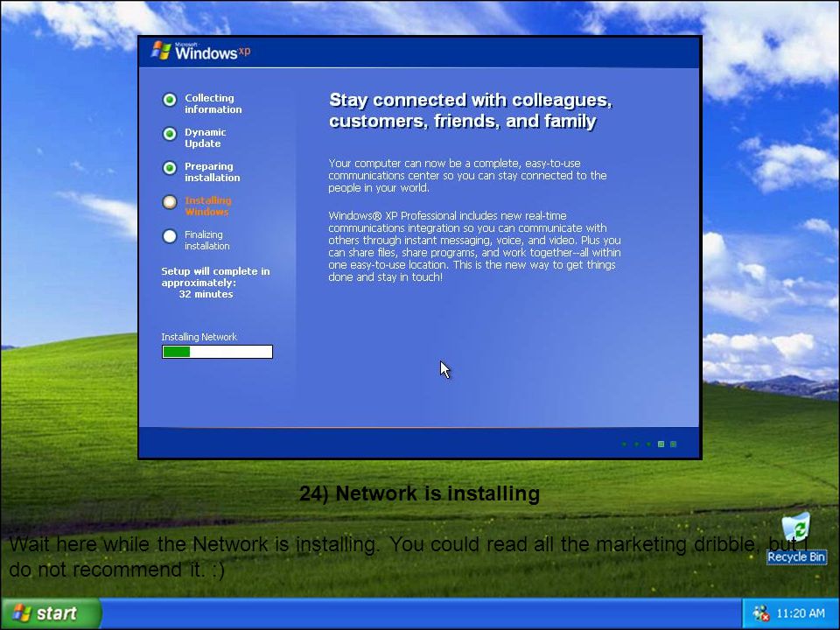Screen dimensions: 840x630
Task: Click the animated green progress dots in footer
Action: tap(648, 444)
